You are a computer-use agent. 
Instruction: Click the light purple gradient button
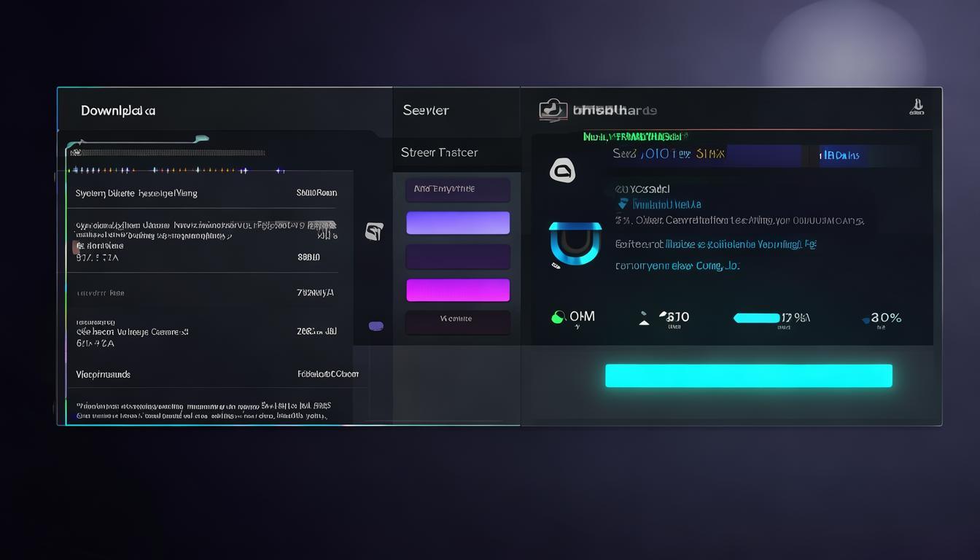click(458, 223)
